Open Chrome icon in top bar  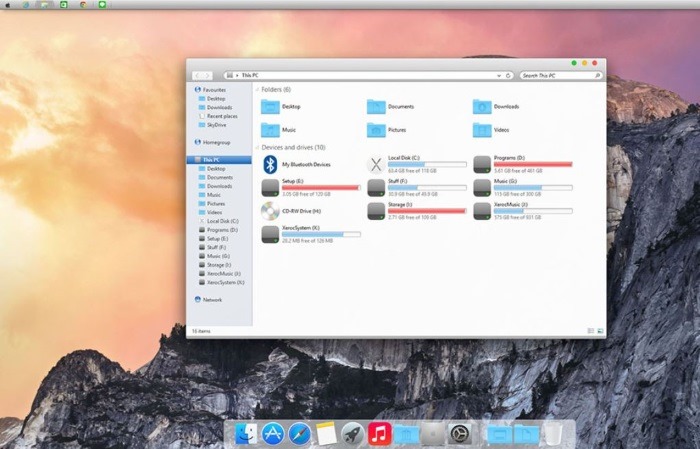click(x=83, y=4)
